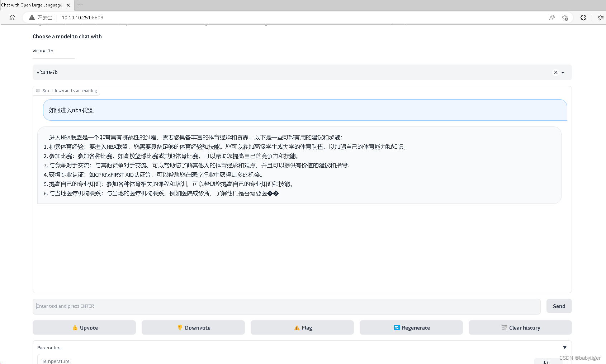Open the Favorites list icon
The image size is (606, 364).
click(x=601, y=17)
